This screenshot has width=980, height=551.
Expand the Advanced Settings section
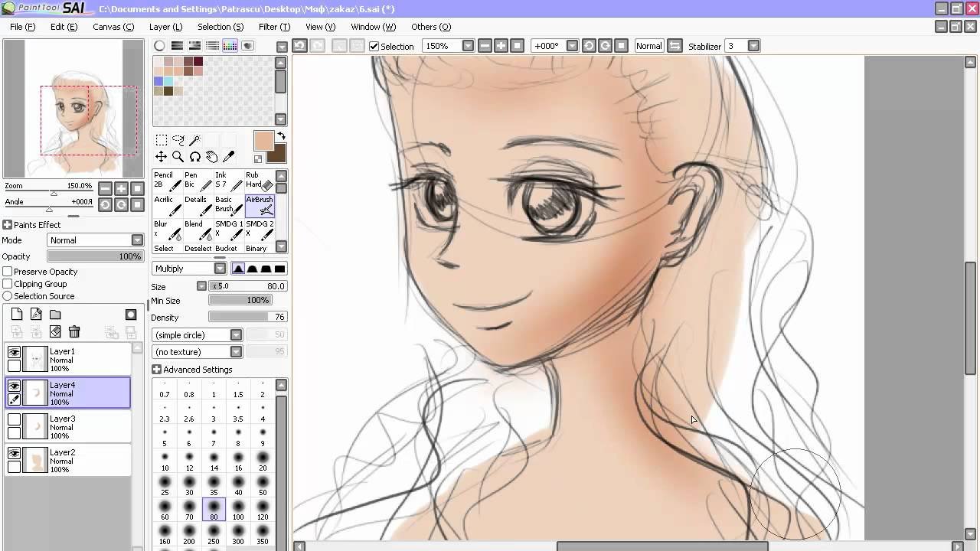pyautogui.click(x=192, y=370)
